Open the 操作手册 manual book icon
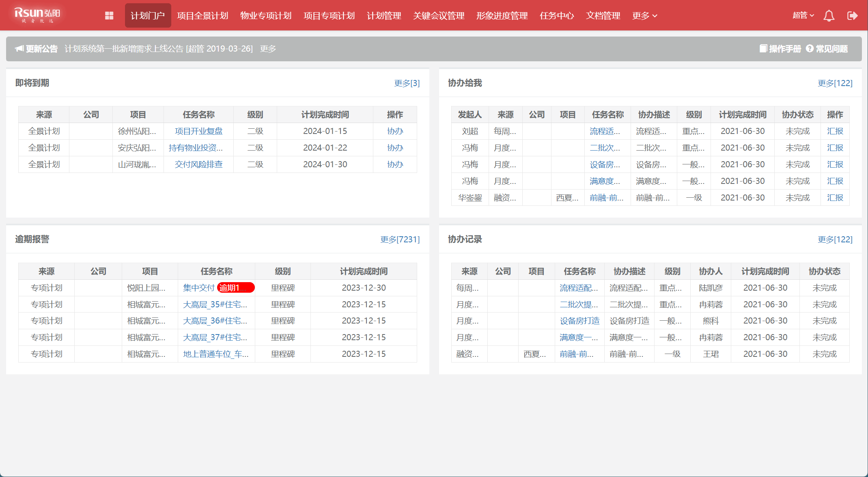Screen dimensions: 868x477 click(x=763, y=49)
